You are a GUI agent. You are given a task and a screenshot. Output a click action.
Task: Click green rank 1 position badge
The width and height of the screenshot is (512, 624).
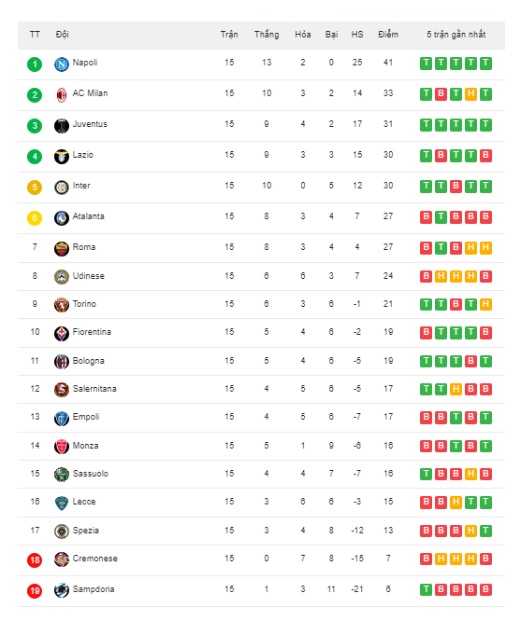[x=35, y=64]
